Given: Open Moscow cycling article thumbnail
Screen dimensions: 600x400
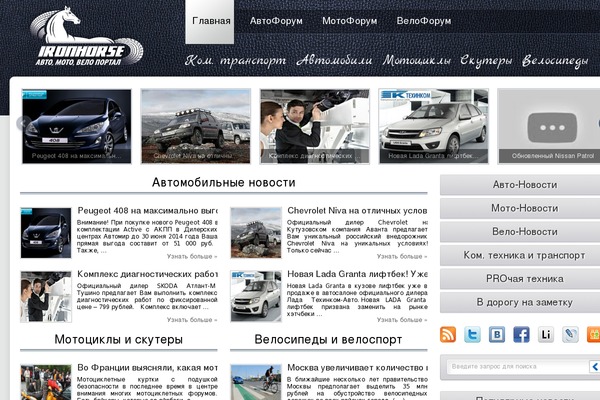Looking at the screenshot, I should (256, 382).
